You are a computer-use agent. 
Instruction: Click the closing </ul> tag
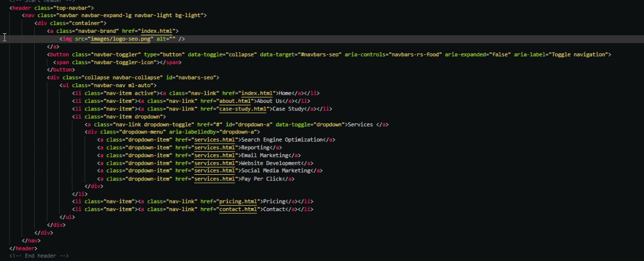(x=67, y=217)
